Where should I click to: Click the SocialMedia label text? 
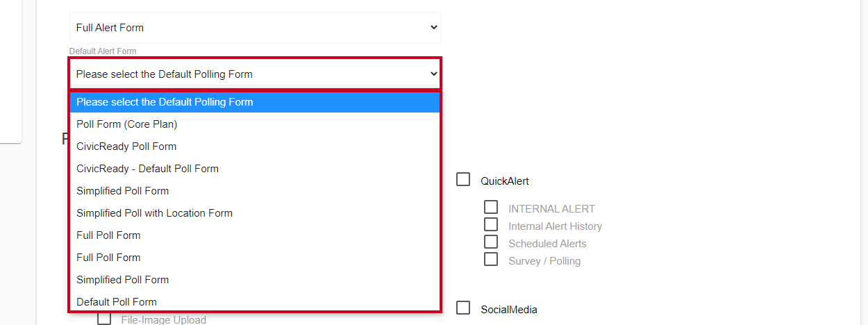click(x=509, y=310)
